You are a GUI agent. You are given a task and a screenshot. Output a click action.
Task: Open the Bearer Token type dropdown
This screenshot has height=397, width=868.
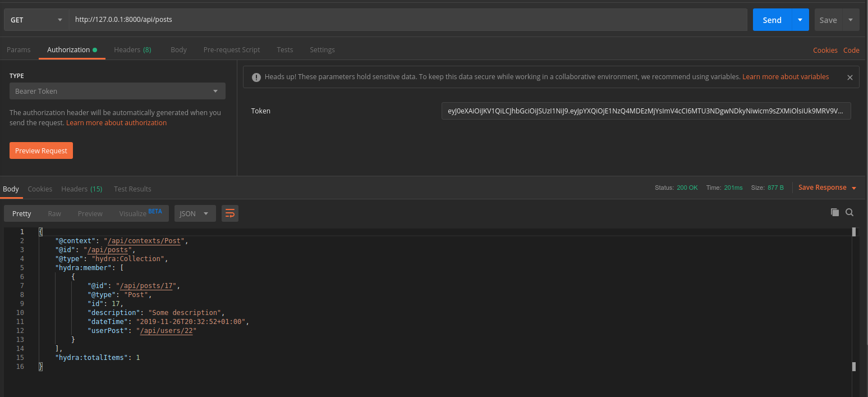[x=117, y=91]
